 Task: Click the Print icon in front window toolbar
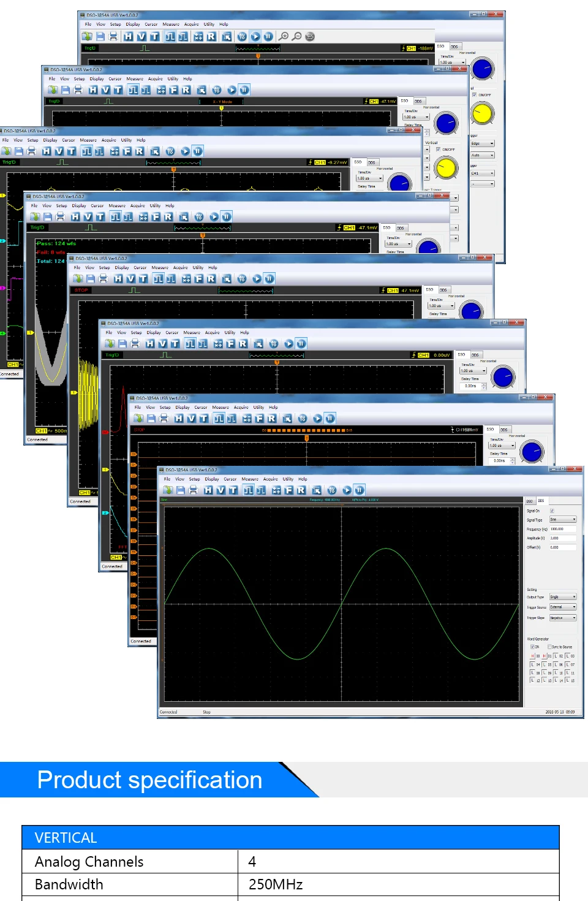[x=194, y=490]
